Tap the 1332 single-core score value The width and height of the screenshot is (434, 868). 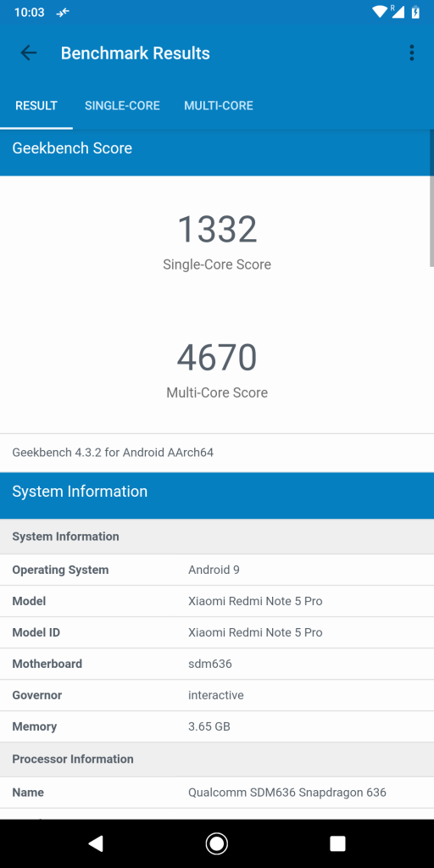coord(217,230)
